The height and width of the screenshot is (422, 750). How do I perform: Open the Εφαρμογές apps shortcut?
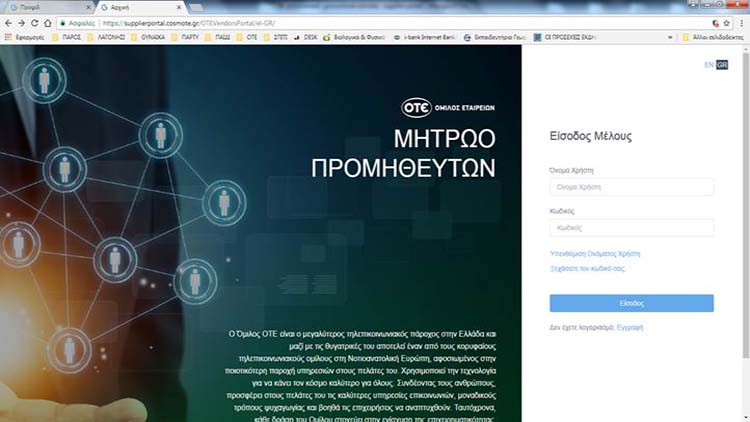(18, 36)
